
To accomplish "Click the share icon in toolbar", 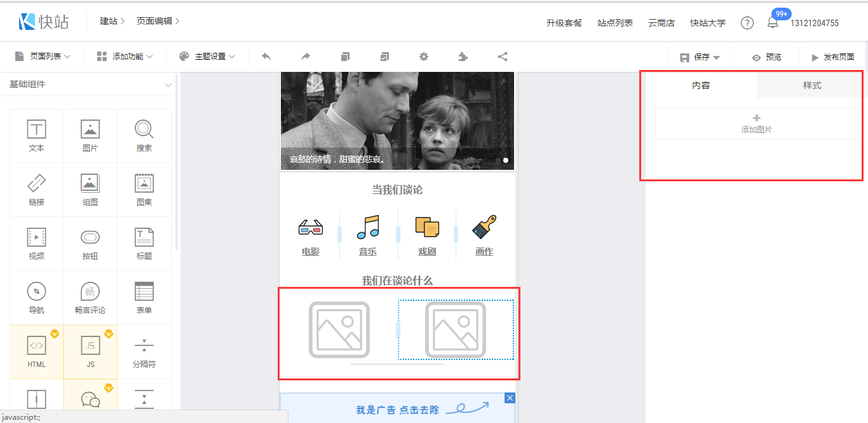I will [503, 57].
